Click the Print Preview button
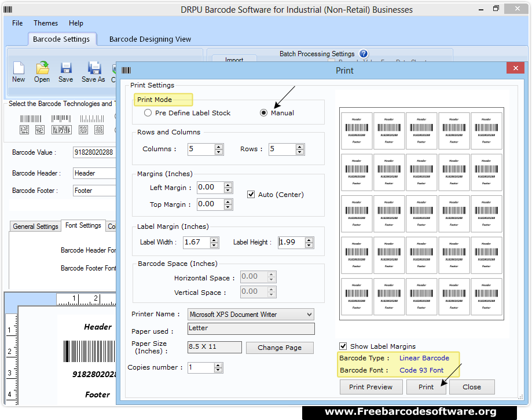Screen dimensions: 532x420 [x=371, y=387]
